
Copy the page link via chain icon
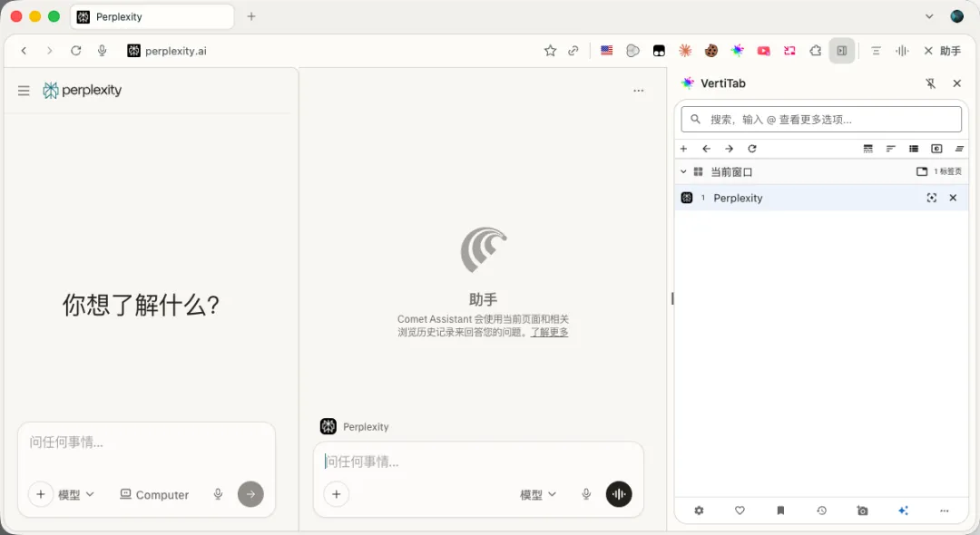(x=573, y=51)
